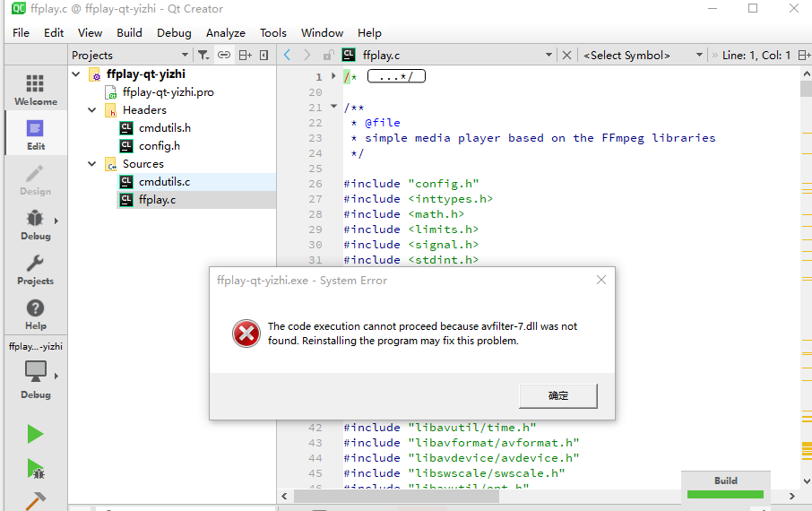Screen dimensions: 812x511
Task: Start debugging with the bug-arrow button
Action: (x=35, y=469)
